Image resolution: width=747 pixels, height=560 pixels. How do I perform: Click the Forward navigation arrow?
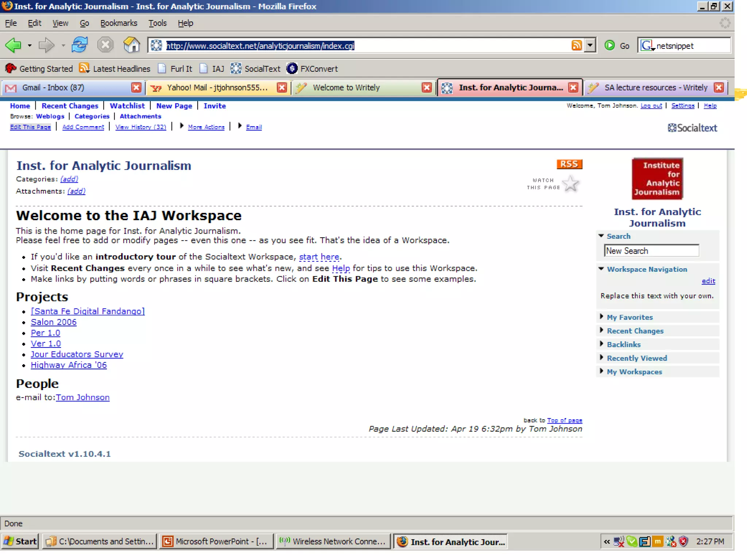tap(46, 45)
